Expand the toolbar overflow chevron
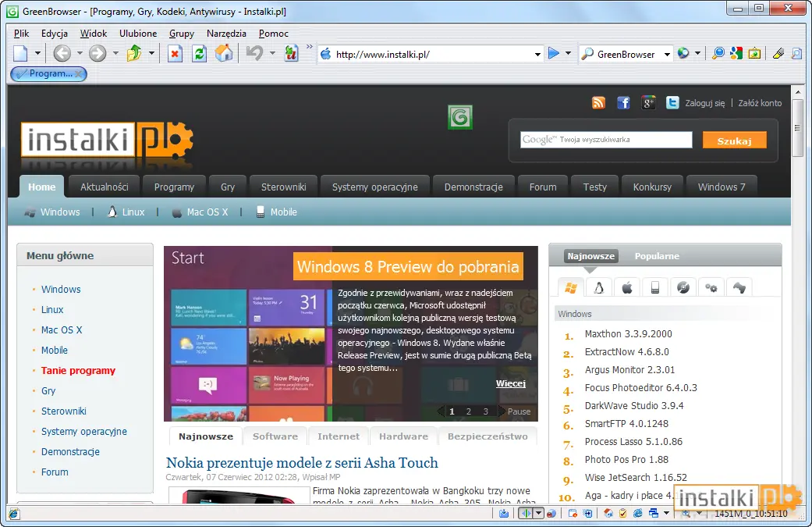 point(309,47)
